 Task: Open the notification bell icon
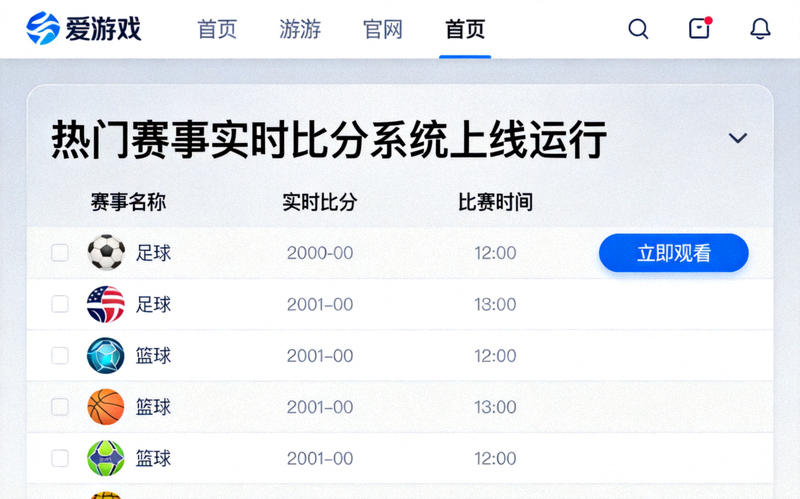click(760, 29)
